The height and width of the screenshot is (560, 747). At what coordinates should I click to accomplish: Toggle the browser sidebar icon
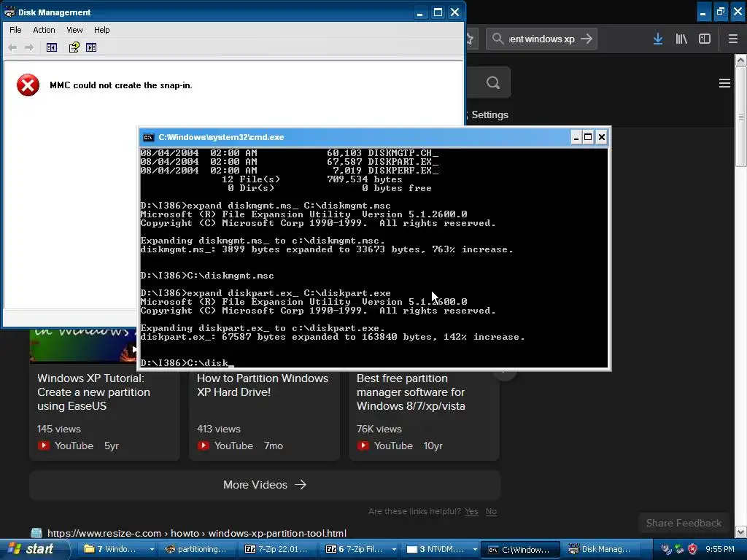[705, 39]
